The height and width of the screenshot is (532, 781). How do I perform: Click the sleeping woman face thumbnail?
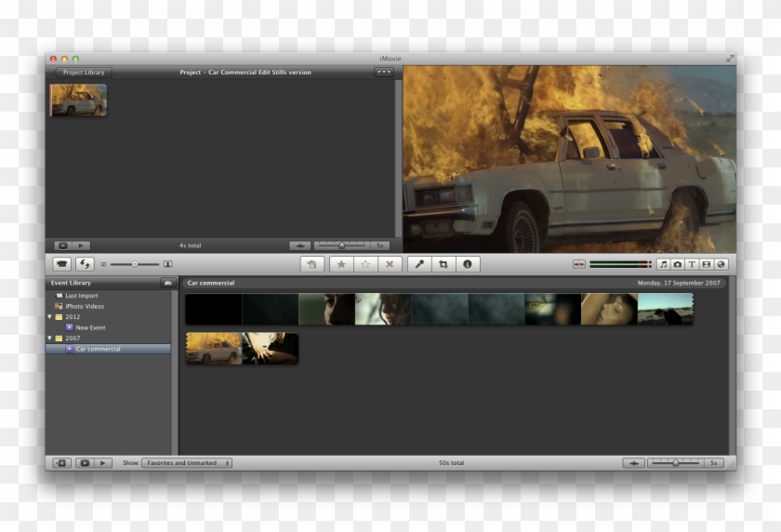click(609, 310)
